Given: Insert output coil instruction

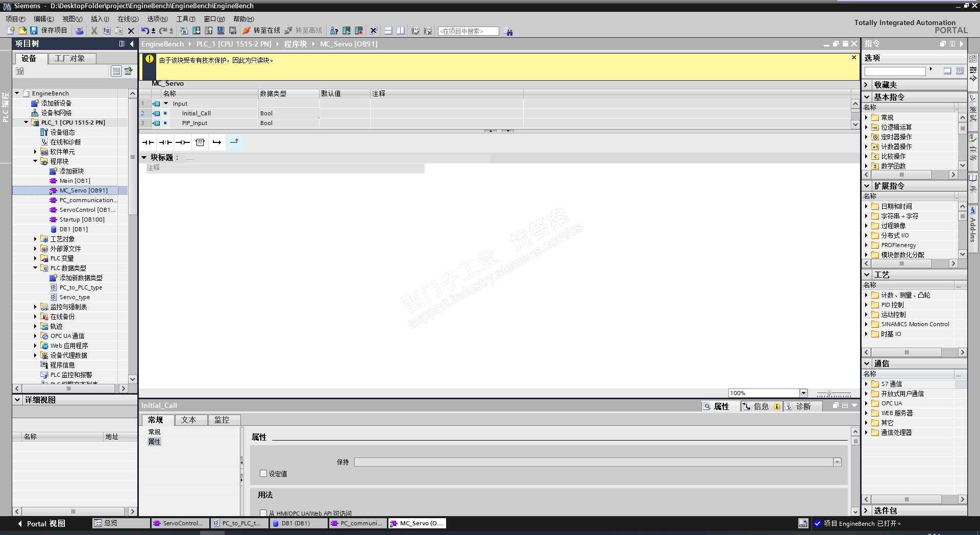Looking at the screenshot, I should click(183, 142).
